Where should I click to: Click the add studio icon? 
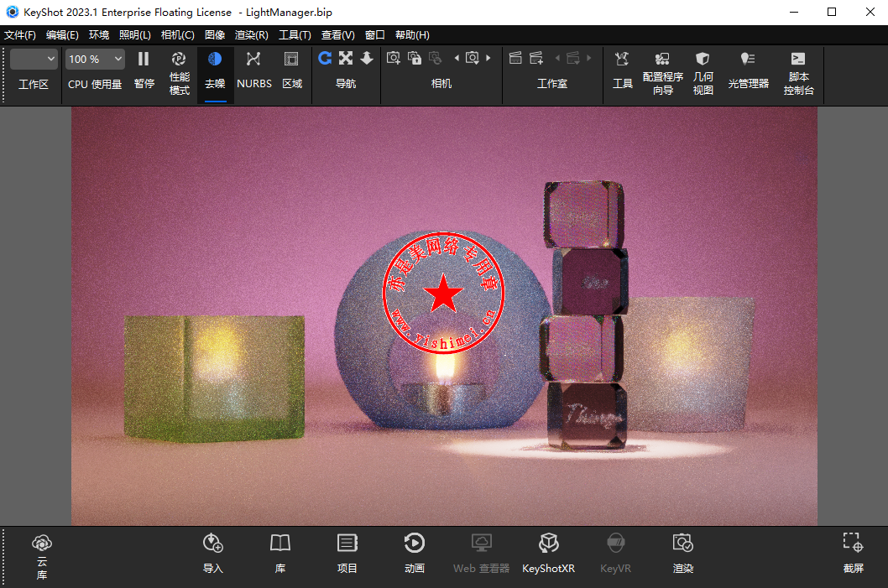pyautogui.click(x=536, y=58)
